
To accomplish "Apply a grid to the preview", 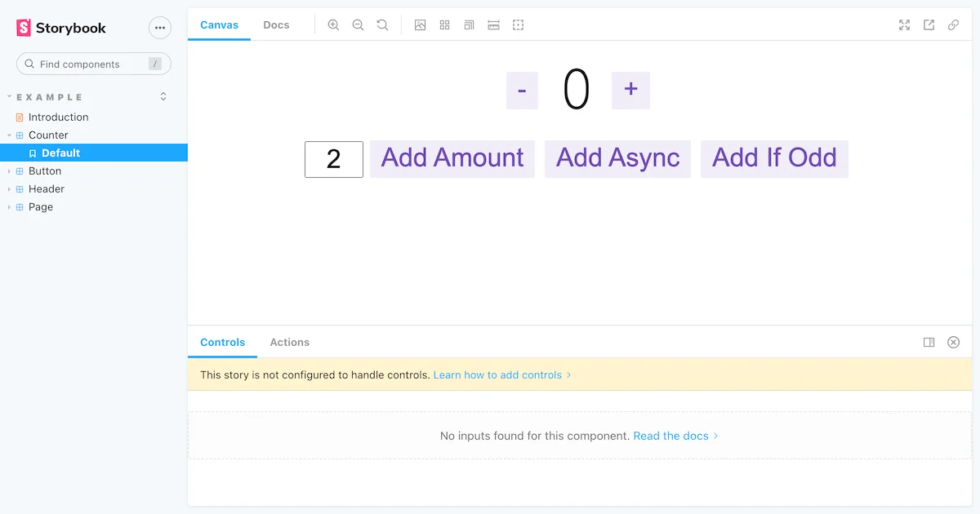I will [x=444, y=24].
